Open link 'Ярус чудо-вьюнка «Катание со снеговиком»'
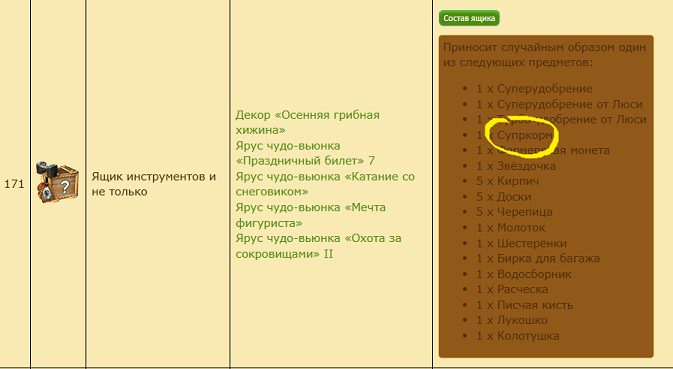This screenshot has height=369, width=673. click(x=325, y=184)
